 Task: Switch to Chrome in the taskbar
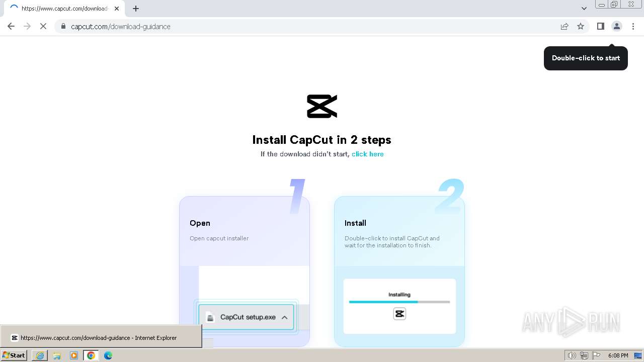(x=91, y=355)
